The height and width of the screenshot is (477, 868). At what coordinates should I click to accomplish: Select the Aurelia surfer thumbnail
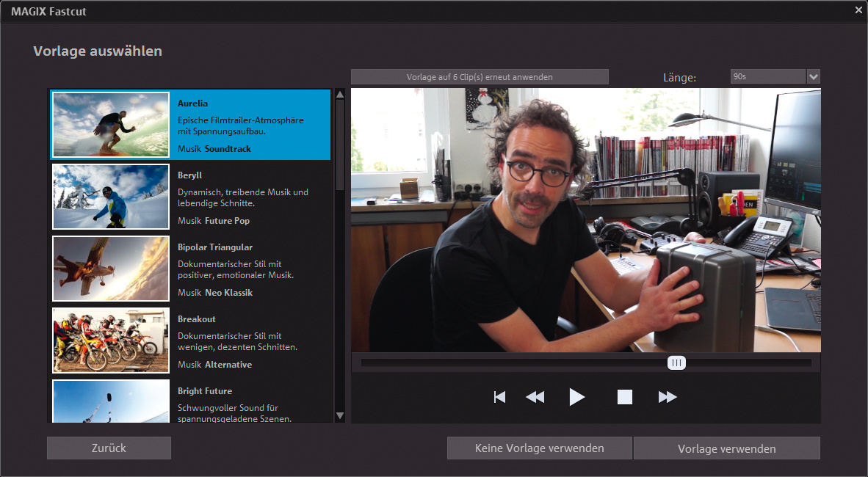(111, 125)
